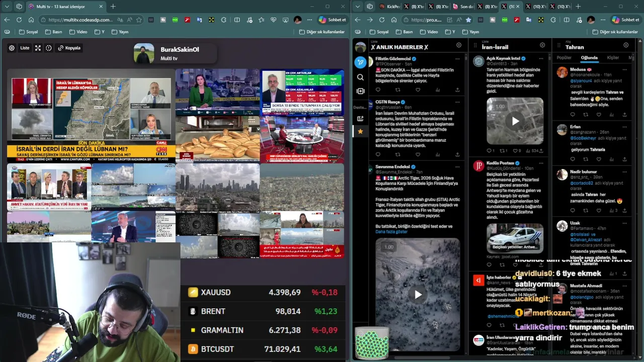Image resolution: width=644 pixels, height=362 pixels.
Task: Share the CGTN Rusça post
Action: tap(457, 155)
